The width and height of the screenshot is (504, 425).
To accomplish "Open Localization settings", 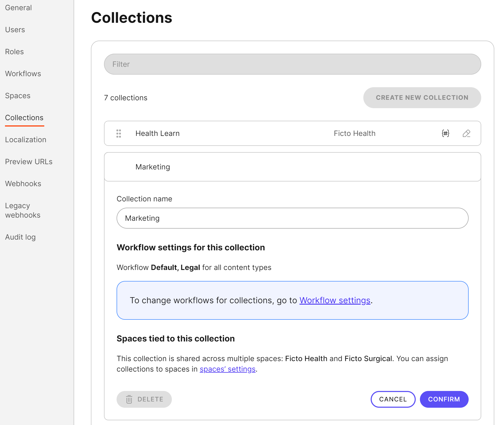I will click(x=25, y=140).
